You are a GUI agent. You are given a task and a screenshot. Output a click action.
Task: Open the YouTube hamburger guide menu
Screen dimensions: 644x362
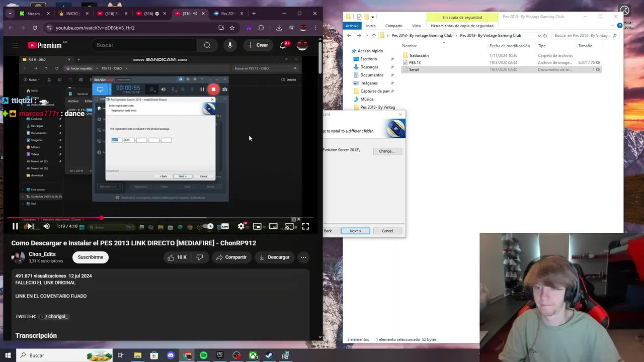(16, 45)
